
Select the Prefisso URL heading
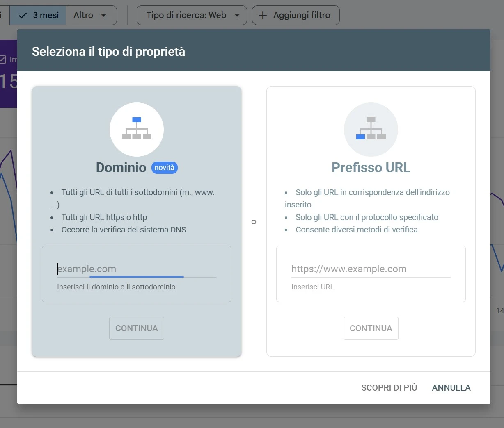pyautogui.click(x=371, y=168)
